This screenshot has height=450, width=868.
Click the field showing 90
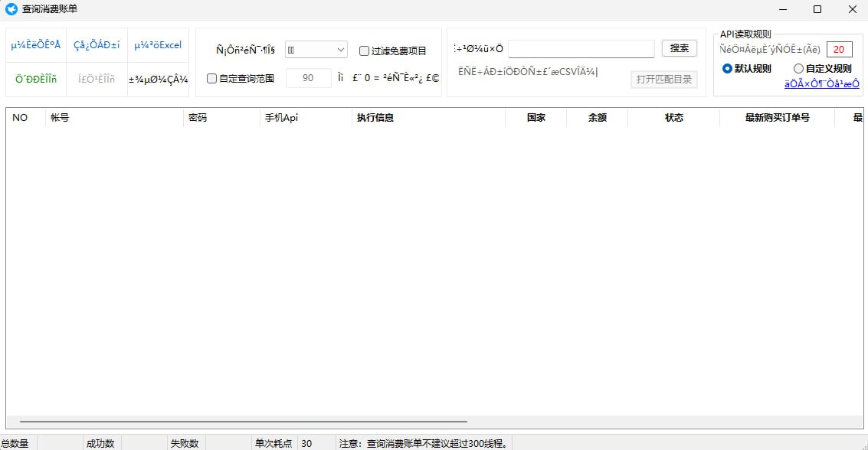pos(308,78)
